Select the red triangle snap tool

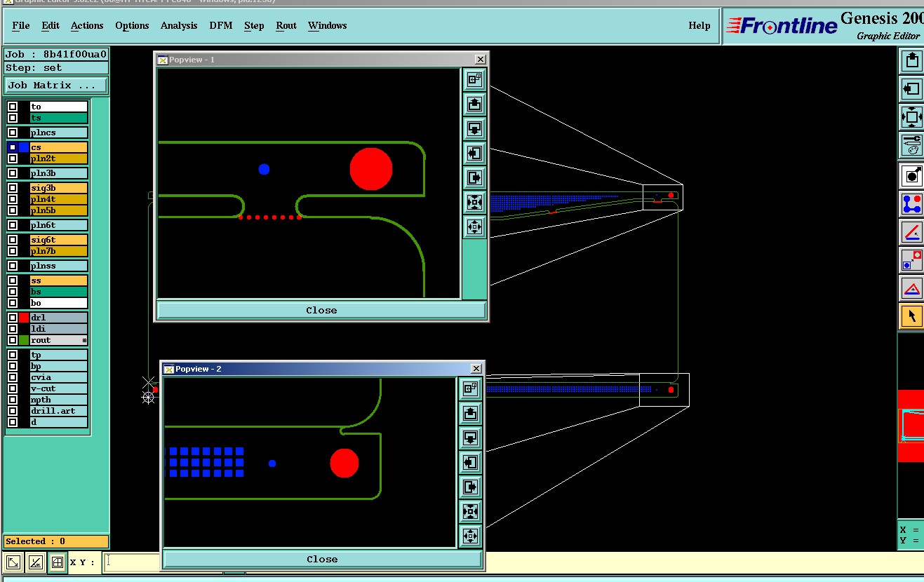pyautogui.click(x=911, y=288)
